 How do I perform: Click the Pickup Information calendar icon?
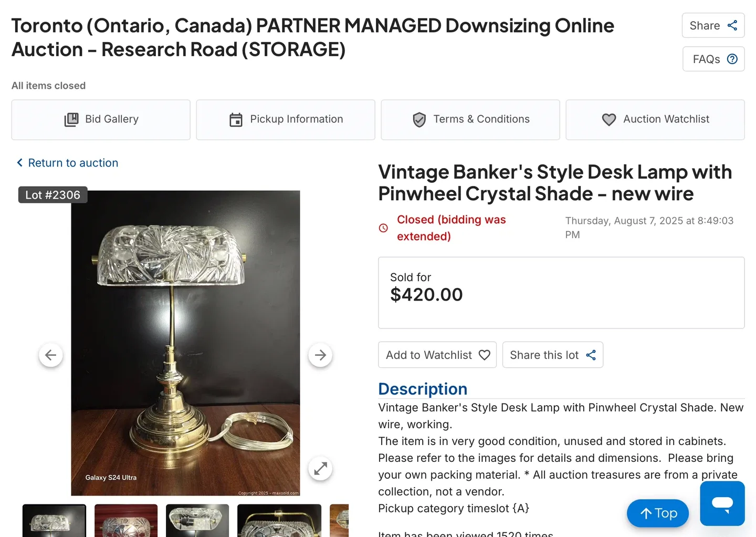pos(236,119)
